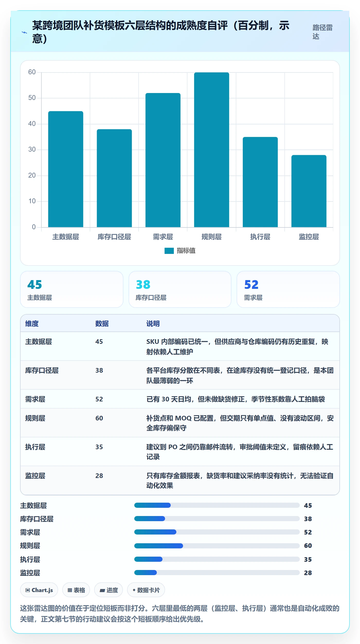
Task: Click the 监控层 progress bar
Action: pyautogui.click(x=217, y=573)
